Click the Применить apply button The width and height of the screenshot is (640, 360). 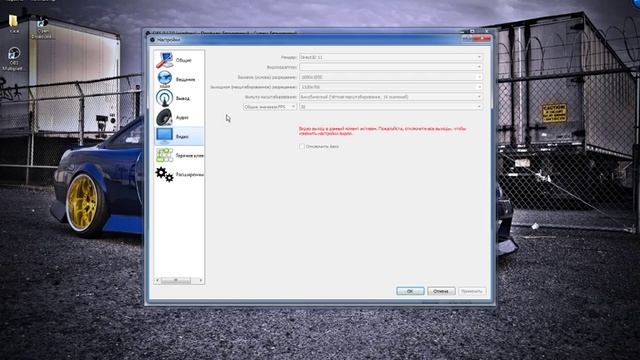click(x=472, y=291)
